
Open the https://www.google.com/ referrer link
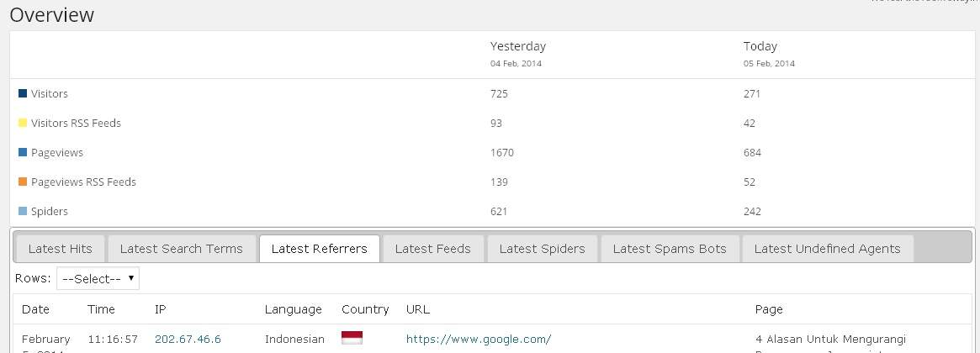point(479,339)
